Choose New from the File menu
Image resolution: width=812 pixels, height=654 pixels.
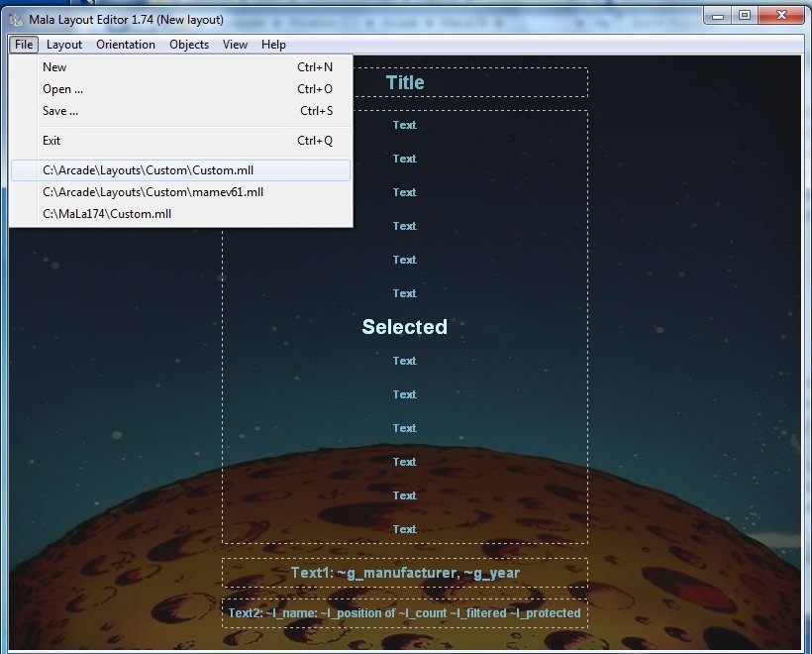point(181,67)
